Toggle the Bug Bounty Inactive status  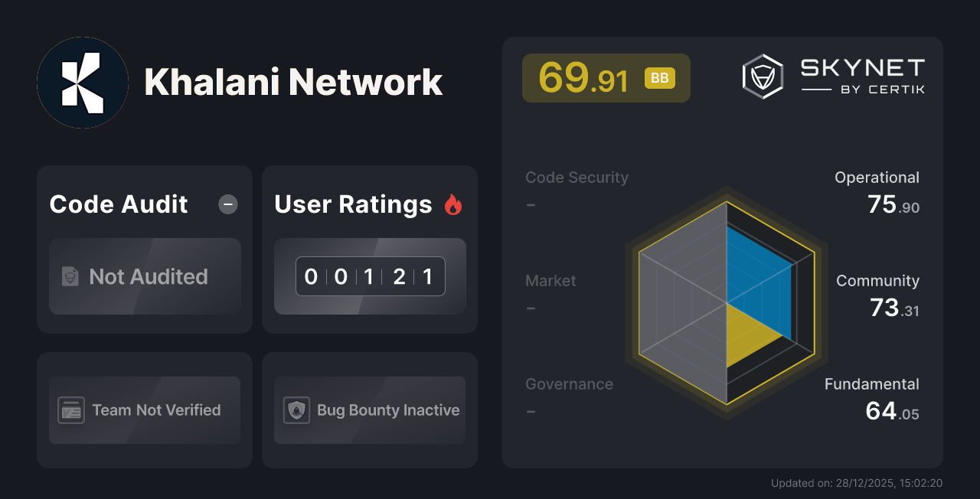(369, 410)
